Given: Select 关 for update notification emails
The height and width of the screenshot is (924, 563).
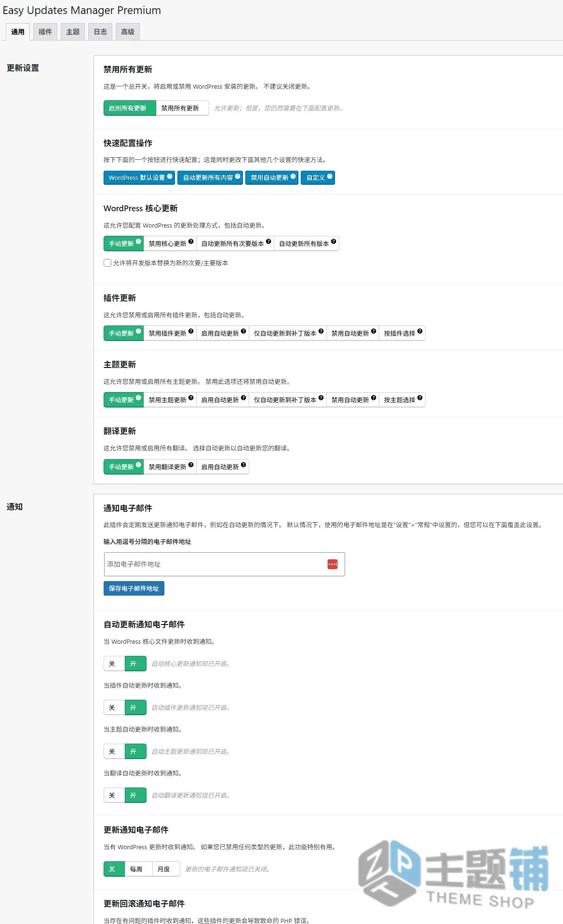Looking at the screenshot, I should pyautogui.click(x=114, y=869).
